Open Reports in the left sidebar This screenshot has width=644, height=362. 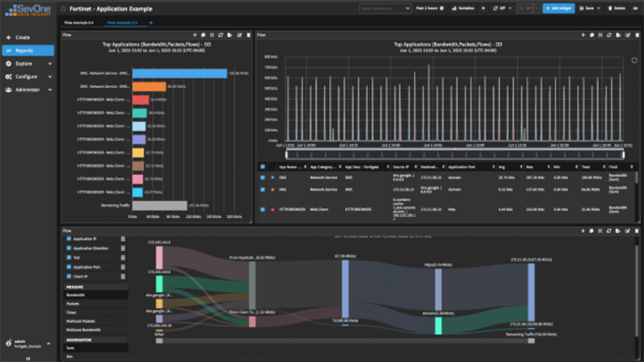28,50
